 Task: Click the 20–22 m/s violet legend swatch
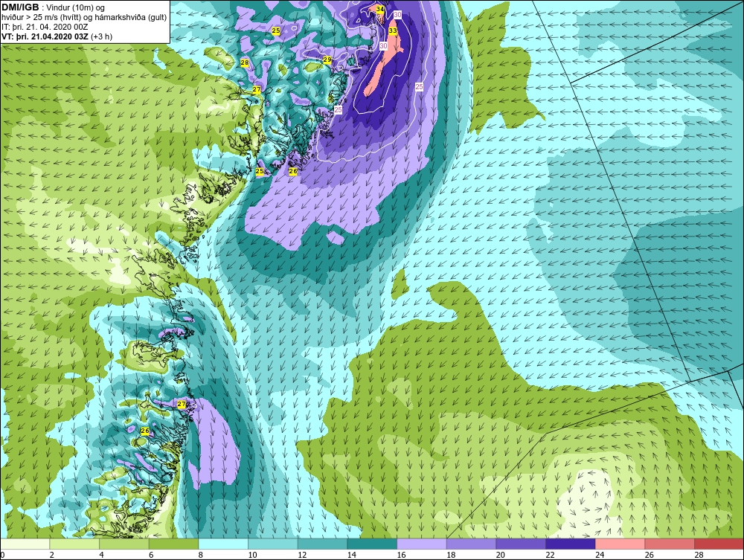[x=521, y=544]
